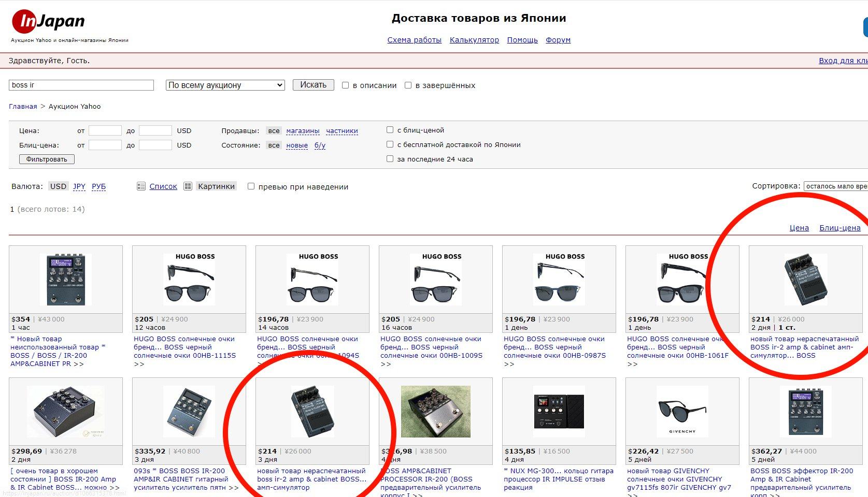Switch currency to JPY
Image resolution: width=868 pixels, height=497 pixels.
point(79,186)
